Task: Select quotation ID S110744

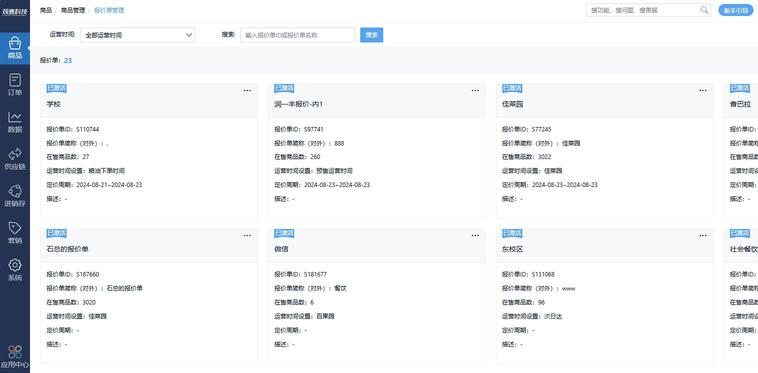Action: (x=87, y=129)
